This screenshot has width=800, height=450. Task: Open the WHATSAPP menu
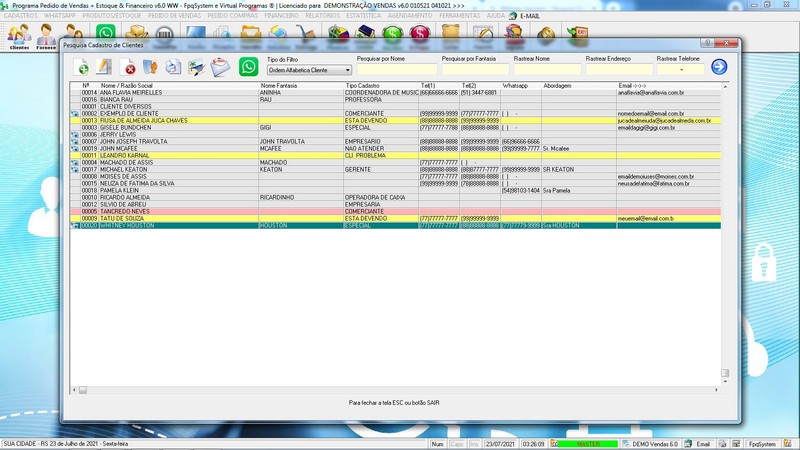coord(60,16)
